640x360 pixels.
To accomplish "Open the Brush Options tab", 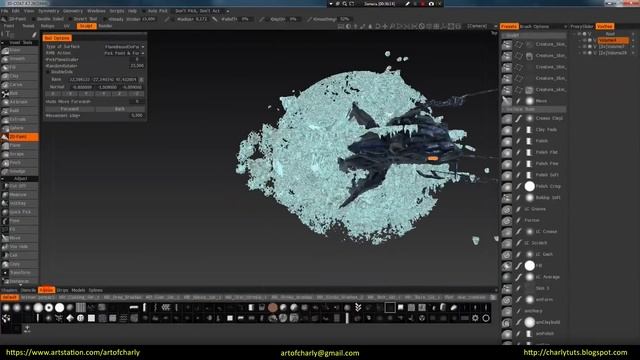I will tap(535, 27).
